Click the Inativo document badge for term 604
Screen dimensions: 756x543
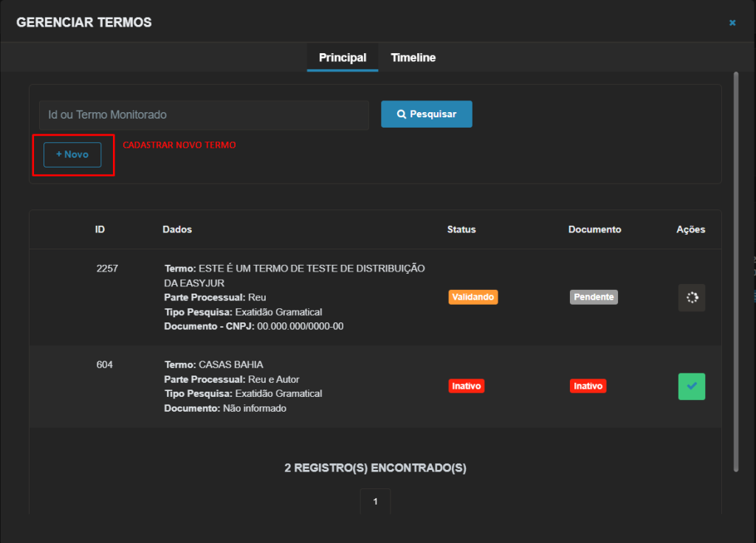(x=588, y=386)
